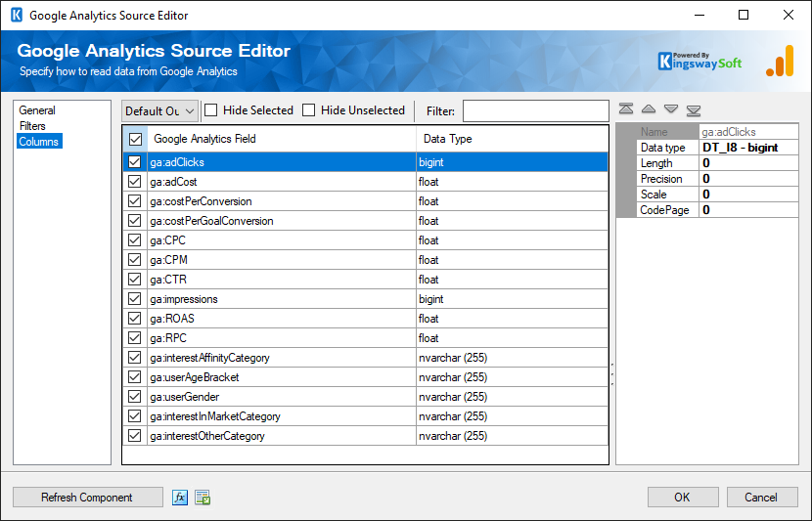Screen dimensions: 812x521
Task: Click the Scale property value
Action: 748,194
